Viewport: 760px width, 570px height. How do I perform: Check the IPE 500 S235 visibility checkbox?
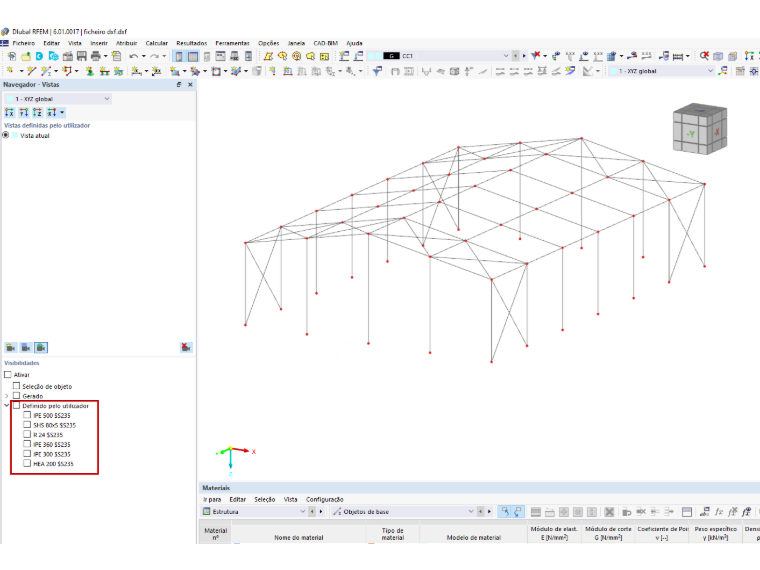pos(27,415)
